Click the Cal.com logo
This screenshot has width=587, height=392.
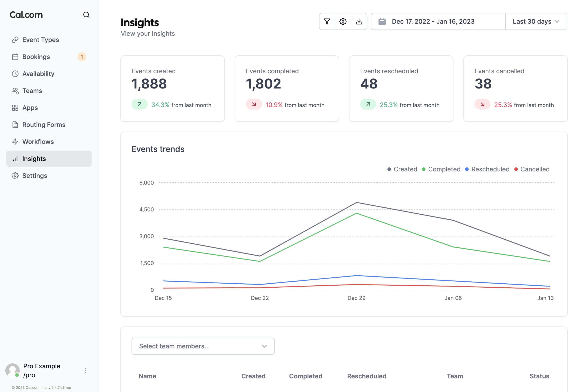[x=26, y=15]
